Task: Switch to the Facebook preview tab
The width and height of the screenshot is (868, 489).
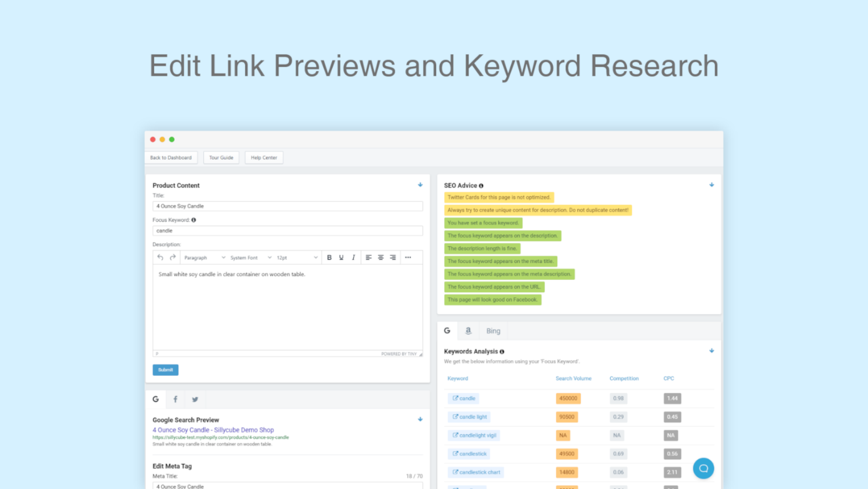Action: click(x=175, y=400)
